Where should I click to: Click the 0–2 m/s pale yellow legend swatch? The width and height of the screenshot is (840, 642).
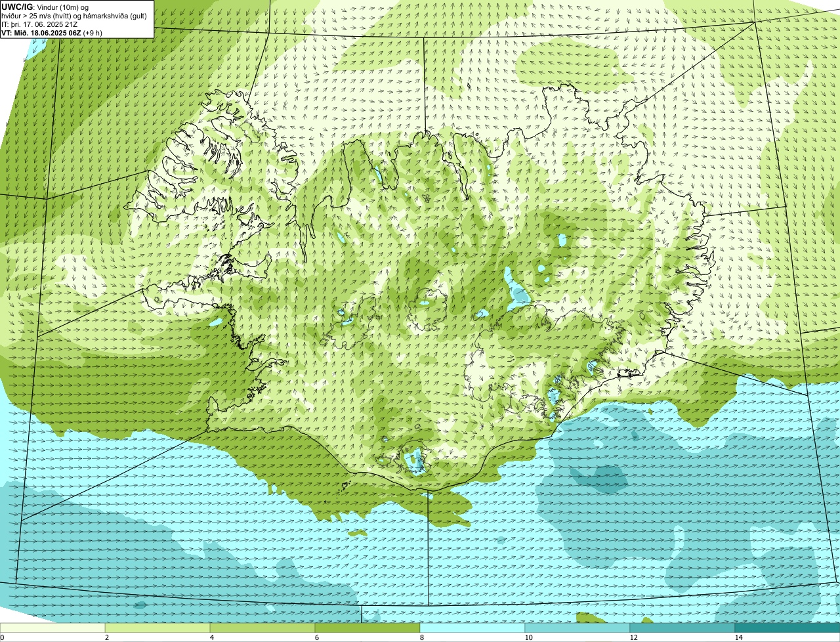52,628
